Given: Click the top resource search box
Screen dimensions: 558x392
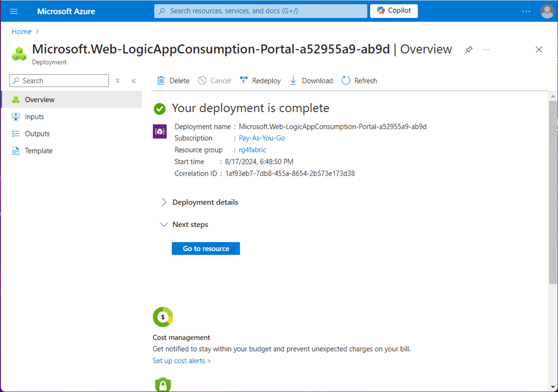Looking at the screenshot, I should [x=260, y=11].
